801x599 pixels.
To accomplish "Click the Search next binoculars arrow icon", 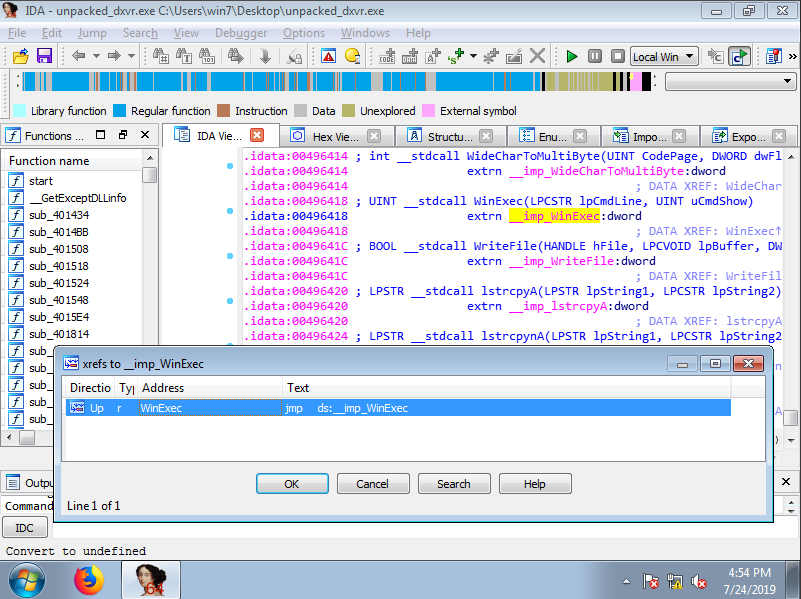I will [x=235, y=56].
